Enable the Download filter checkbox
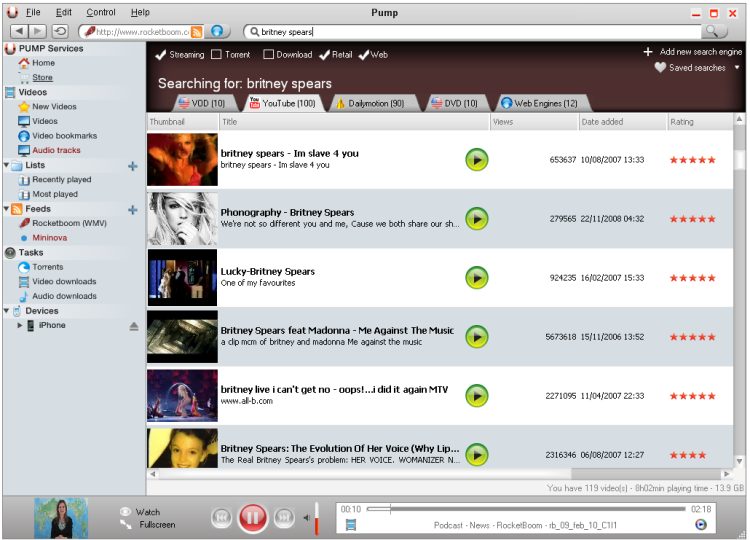This screenshot has height=540, width=750. pos(268,55)
